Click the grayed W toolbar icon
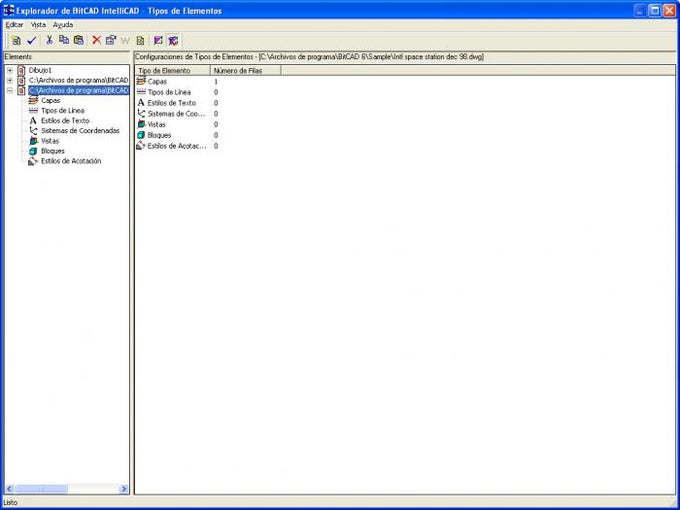Viewport: 680px width, 510px height. (125, 41)
